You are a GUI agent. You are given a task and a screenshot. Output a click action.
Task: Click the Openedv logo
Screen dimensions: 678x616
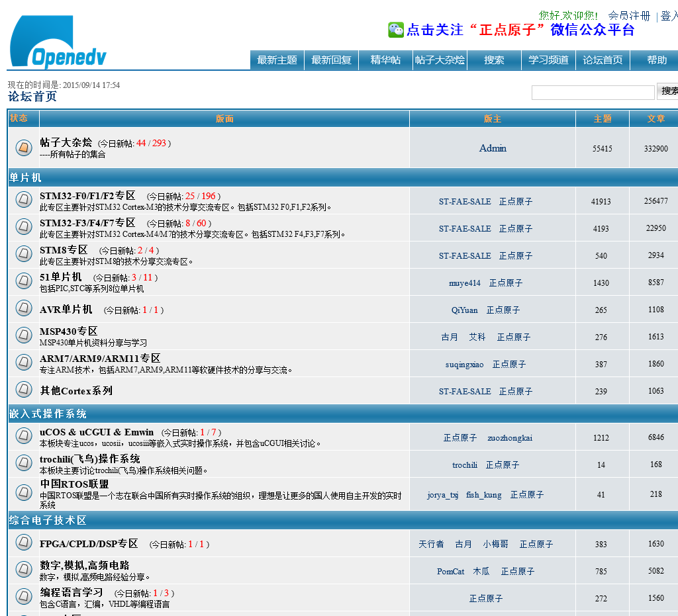pos(58,42)
